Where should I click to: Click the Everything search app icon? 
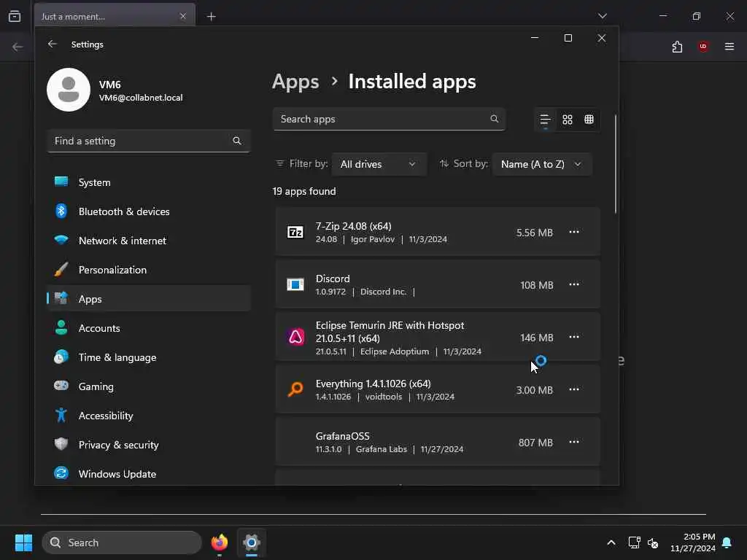(295, 389)
